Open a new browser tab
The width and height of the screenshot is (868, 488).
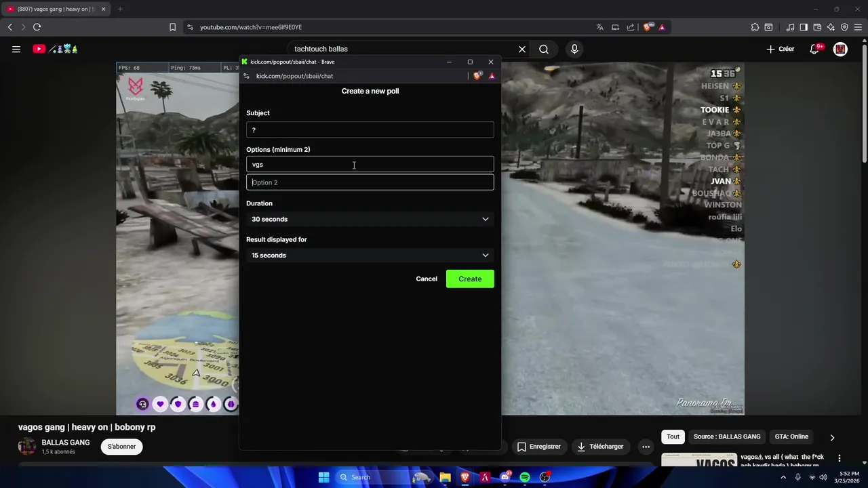(x=120, y=9)
